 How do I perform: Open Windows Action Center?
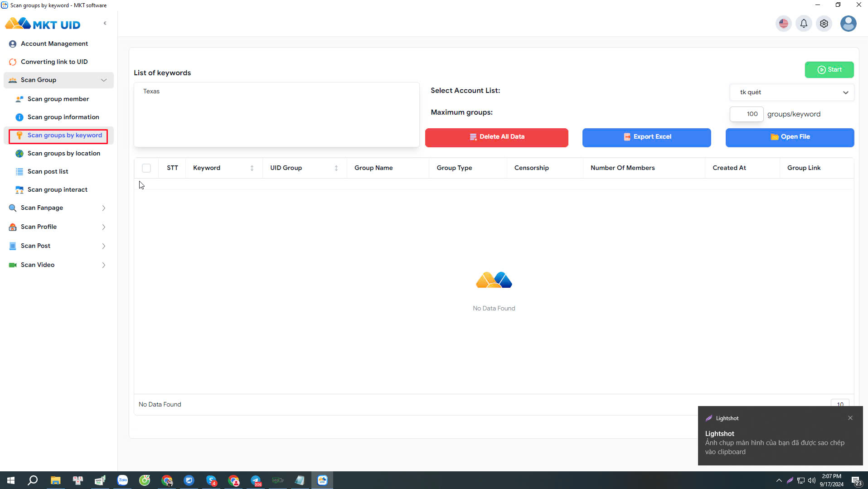[x=856, y=480]
